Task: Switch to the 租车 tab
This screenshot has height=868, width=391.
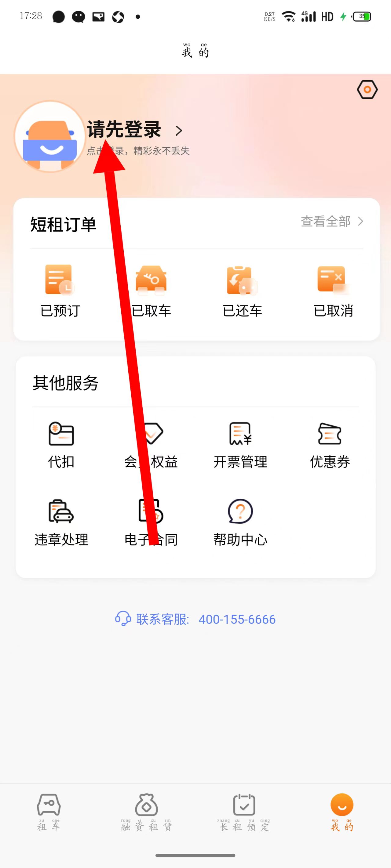Action: pos(49,812)
